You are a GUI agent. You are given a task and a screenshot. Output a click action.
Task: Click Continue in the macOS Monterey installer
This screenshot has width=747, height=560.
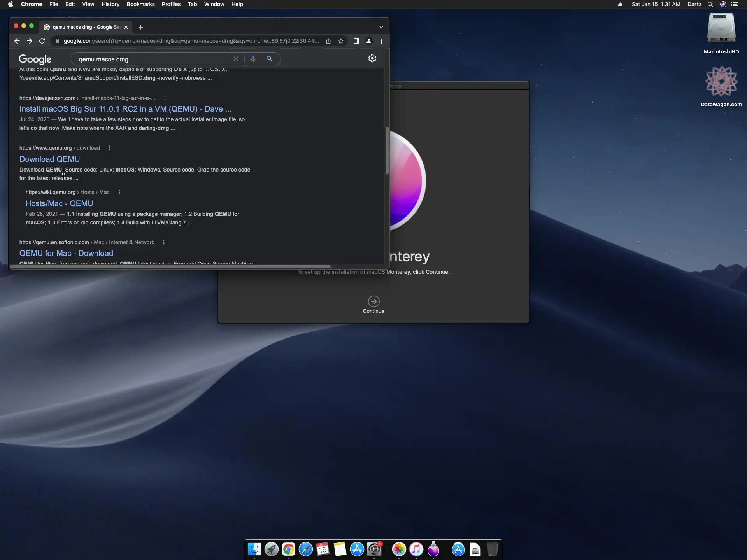point(373,302)
